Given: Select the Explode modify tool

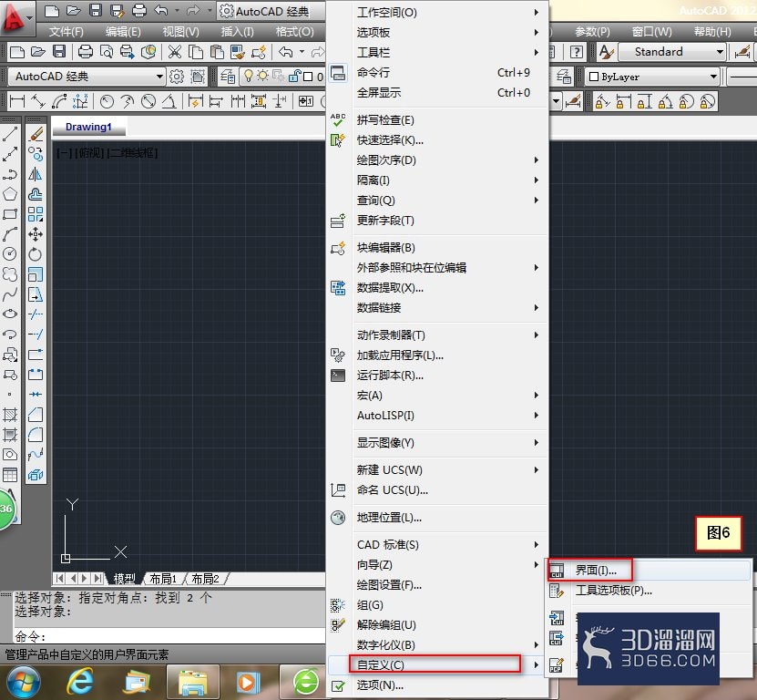Looking at the screenshot, I should click(x=36, y=475).
